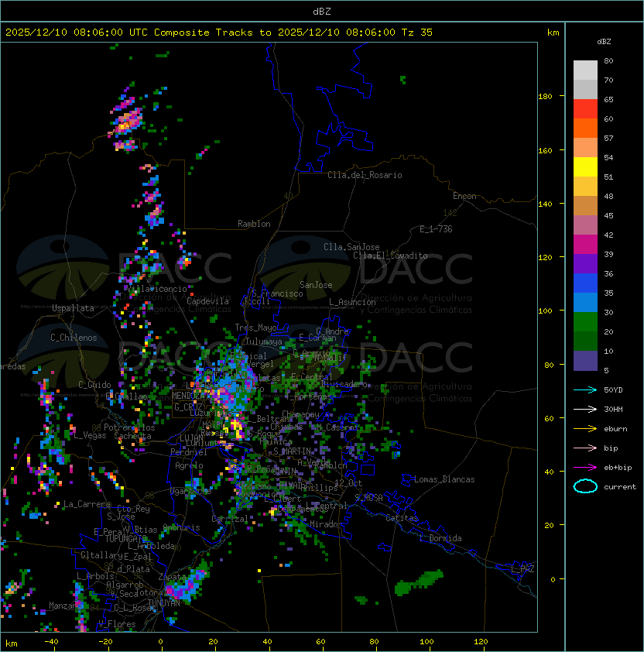Click the 'L_Vegas' map label
The width and height of the screenshot is (644, 652).
coord(90,435)
